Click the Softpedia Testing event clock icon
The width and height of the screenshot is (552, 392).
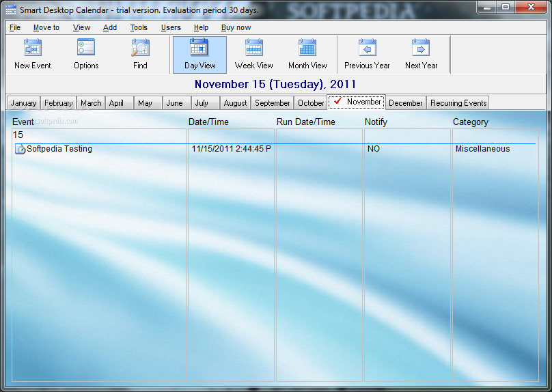pos(20,149)
